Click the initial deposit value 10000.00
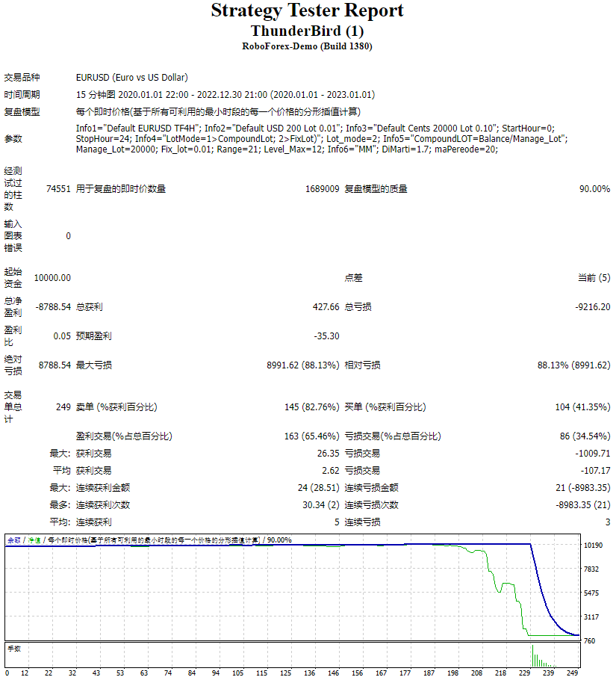 coord(52,277)
